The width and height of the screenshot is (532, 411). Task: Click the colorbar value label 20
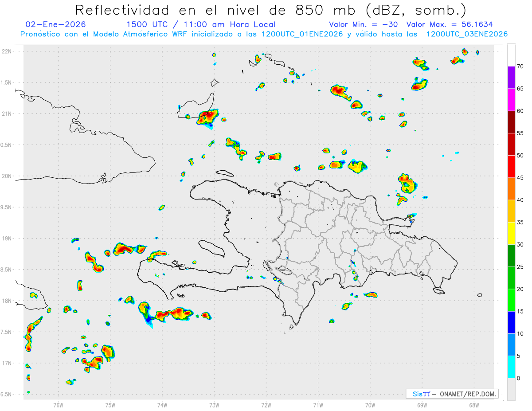(x=520, y=289)
